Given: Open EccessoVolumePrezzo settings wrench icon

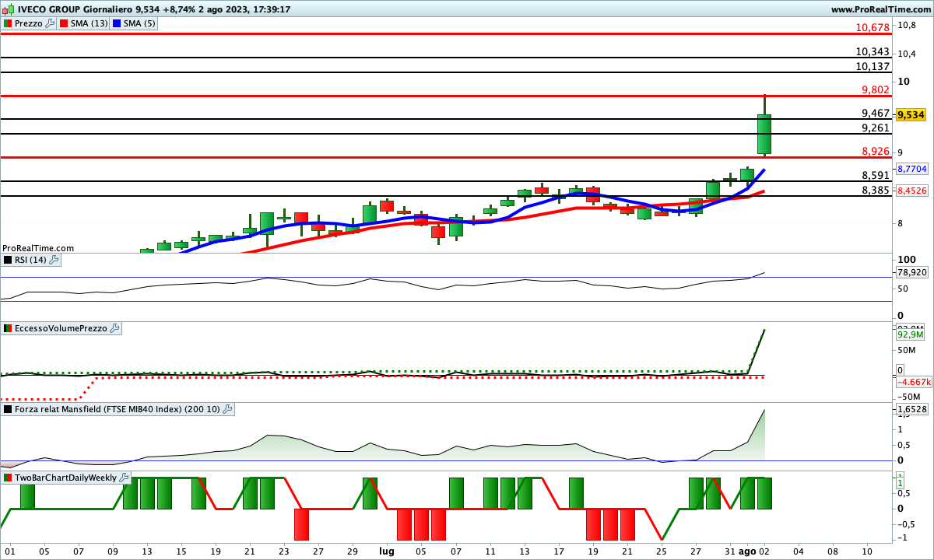Looking at the screenshot, I should click(x=114, y=329).
